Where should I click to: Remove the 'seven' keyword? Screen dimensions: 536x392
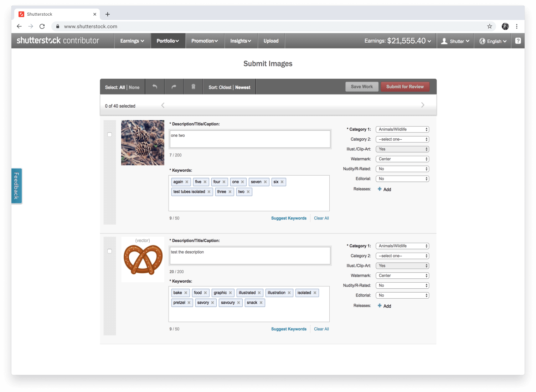pos(265,182)
